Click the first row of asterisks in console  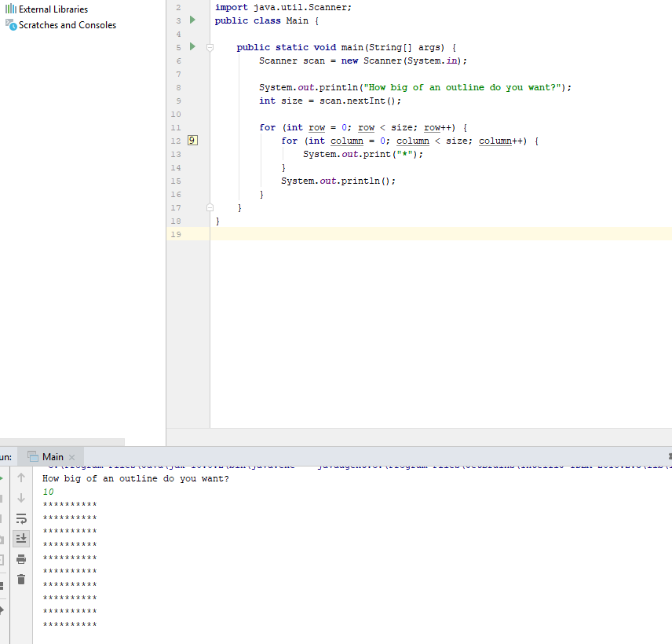pyautogui.click(x=70, y=505)
